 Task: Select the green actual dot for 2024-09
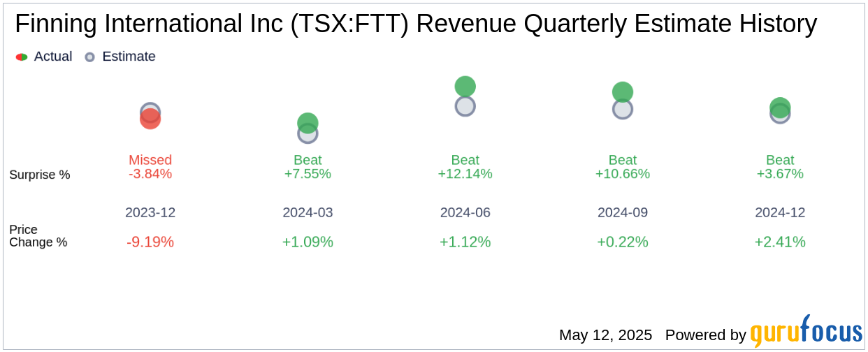(x=623, y=91)
